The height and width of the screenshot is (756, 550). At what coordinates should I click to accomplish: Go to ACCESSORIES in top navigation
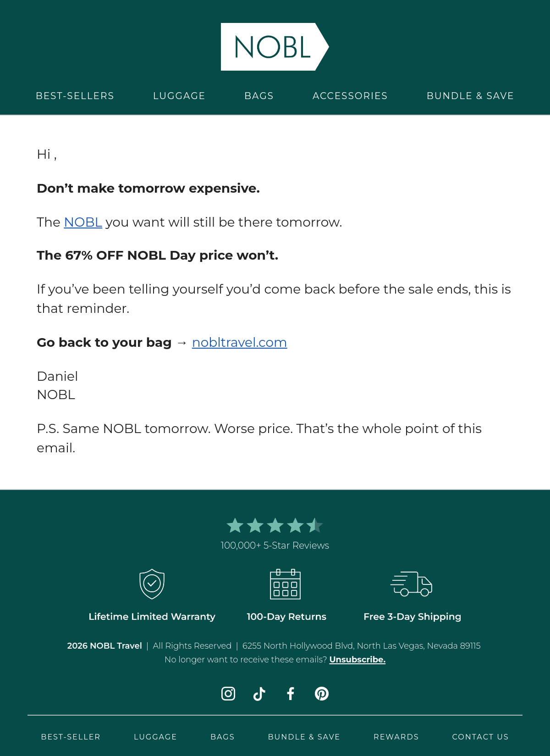click(350, 96)
